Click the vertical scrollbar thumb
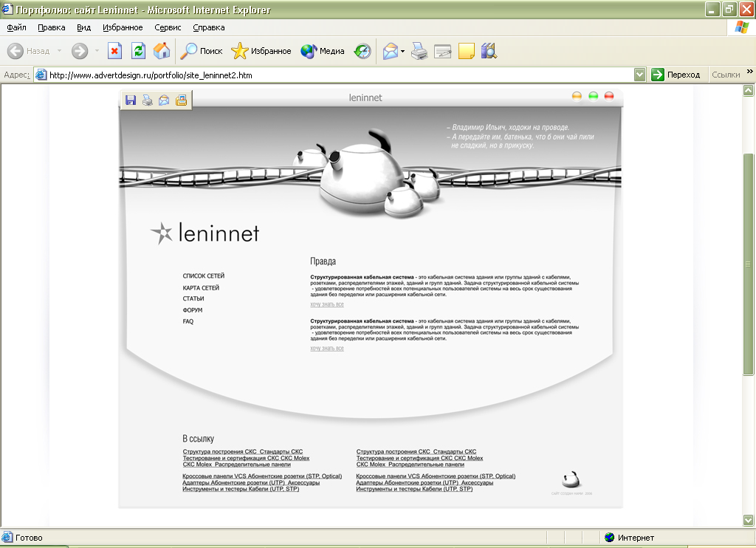The image size is (756, 548). click(x=749, y=264)
